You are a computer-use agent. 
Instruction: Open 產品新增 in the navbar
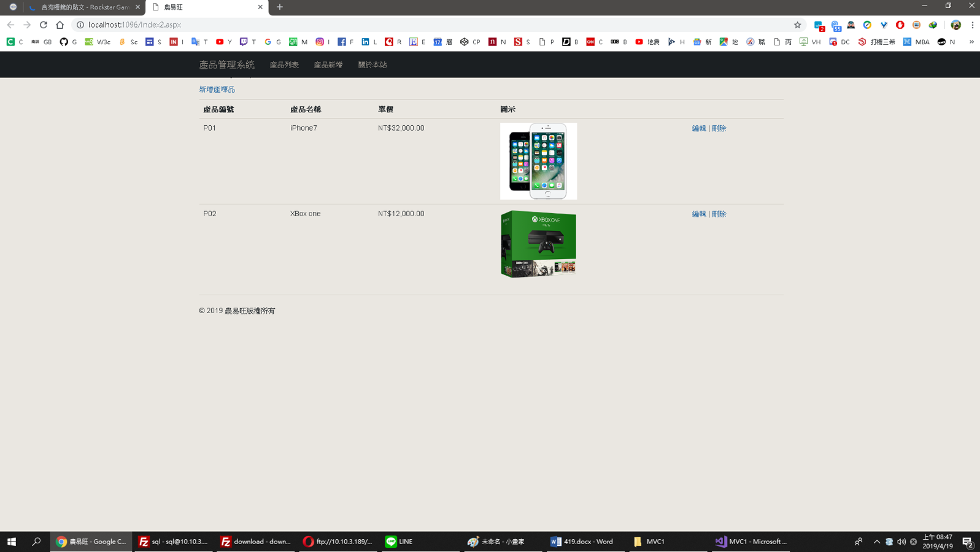click(328, 64)
